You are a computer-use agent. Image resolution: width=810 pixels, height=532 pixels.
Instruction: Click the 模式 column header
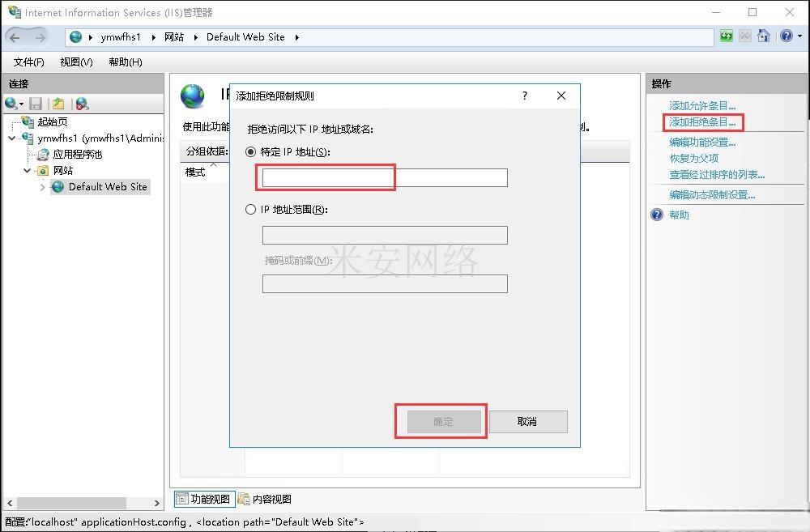pyautogui.click(x=195, y=172)
